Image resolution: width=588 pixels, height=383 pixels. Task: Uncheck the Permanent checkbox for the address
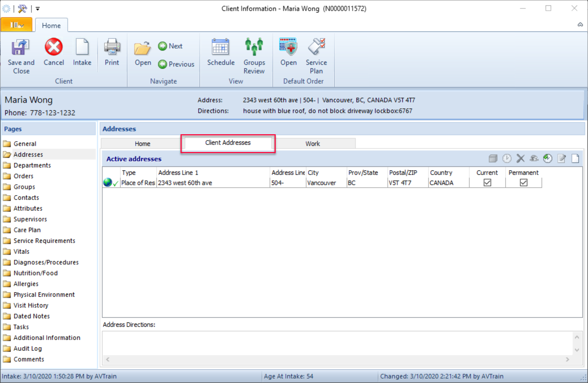tap(523, 183)
